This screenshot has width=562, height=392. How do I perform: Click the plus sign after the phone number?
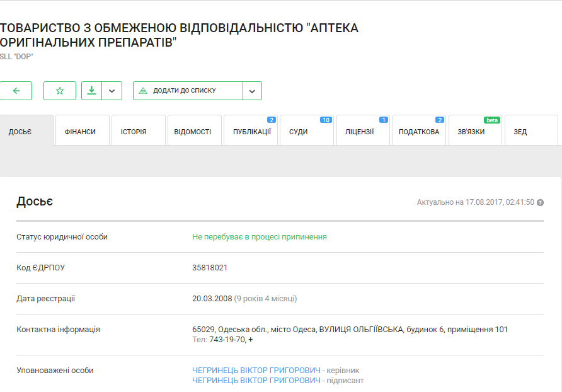tap(250, 340)
